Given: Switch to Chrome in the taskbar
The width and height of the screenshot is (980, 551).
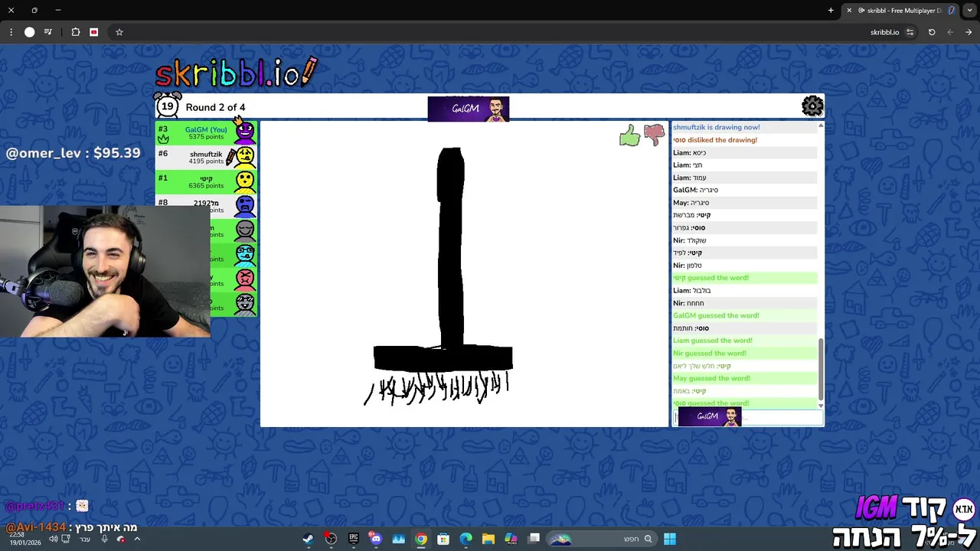Looking at the screenshot, I should (x=420, y=539).
